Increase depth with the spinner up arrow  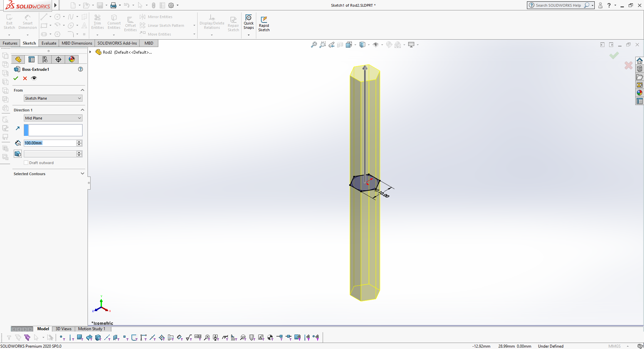[x=79, y=142]
